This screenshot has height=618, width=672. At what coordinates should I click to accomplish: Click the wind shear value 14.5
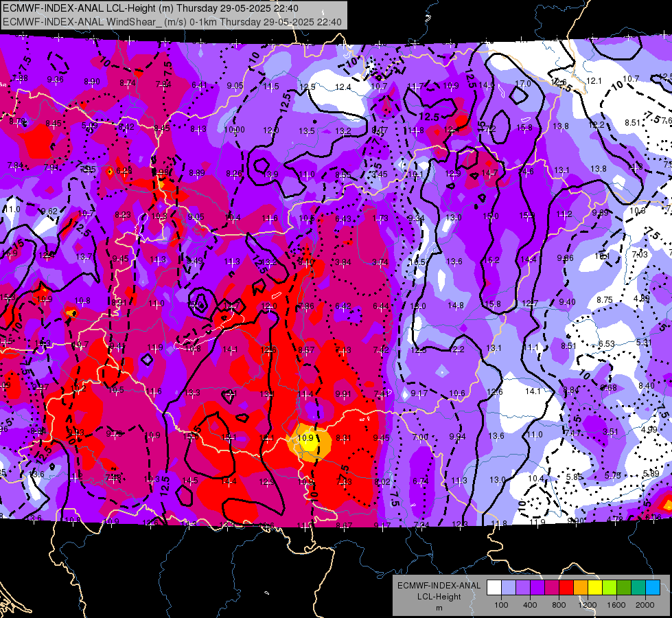pos(190,481)
